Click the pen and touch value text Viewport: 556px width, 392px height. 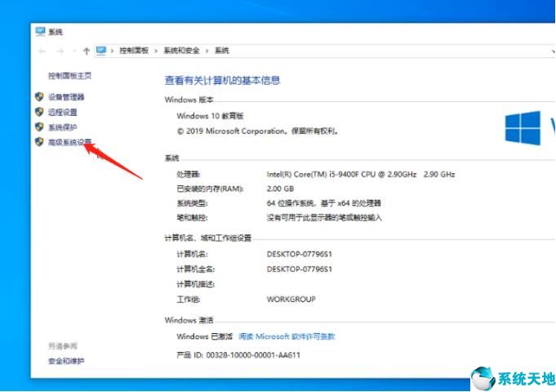[x=324, y=217]
